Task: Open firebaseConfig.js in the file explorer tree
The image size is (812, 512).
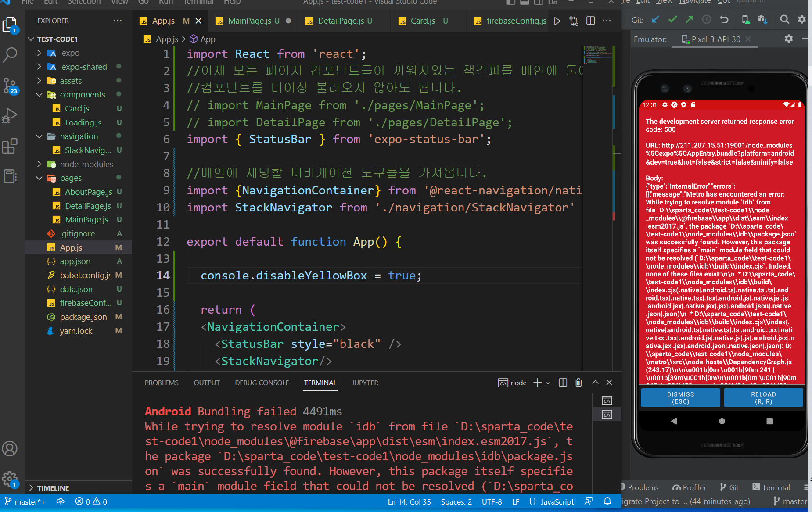Action: pyautogui.click(x=86, y=303)
